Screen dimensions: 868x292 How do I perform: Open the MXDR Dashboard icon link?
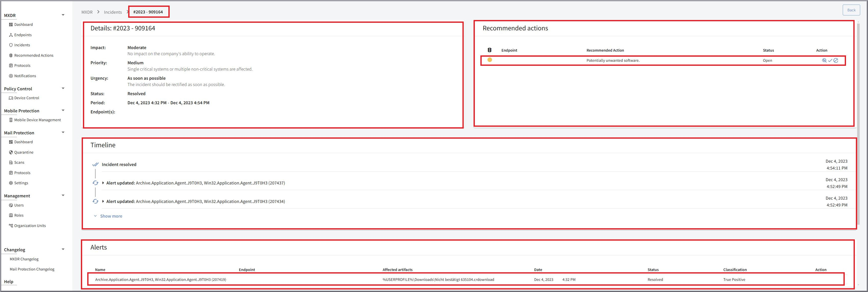tap(11, 25)
